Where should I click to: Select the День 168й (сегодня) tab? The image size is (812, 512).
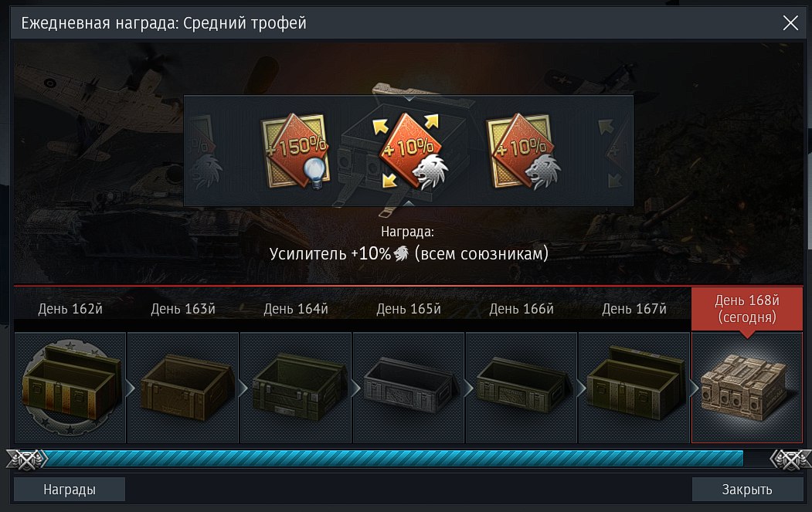click(x=747, y=309)
